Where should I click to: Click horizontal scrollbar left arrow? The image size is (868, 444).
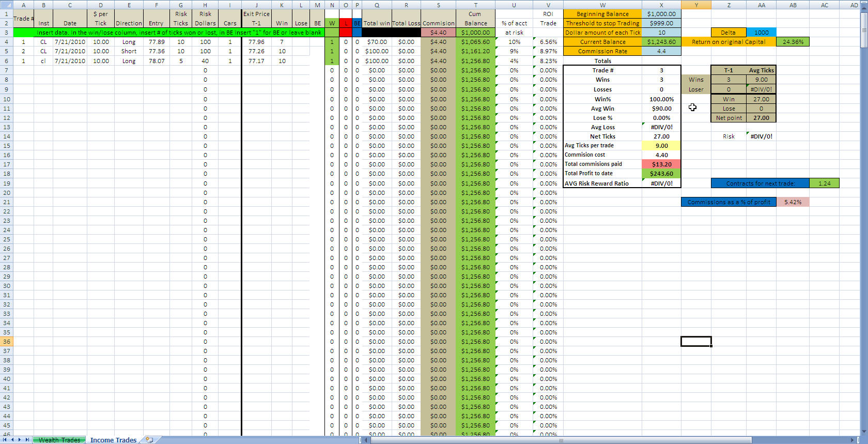pos(367,440)
